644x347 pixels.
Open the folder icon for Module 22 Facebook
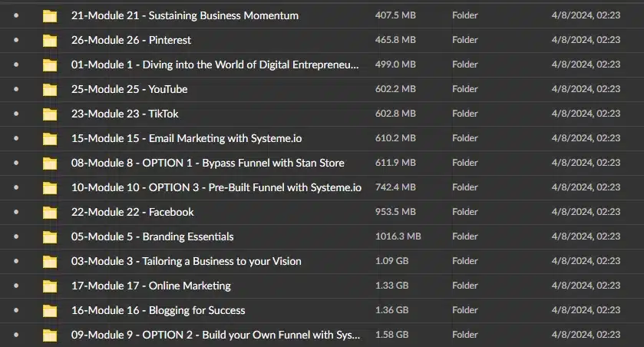pyautogui.click(x=50, y=213)
